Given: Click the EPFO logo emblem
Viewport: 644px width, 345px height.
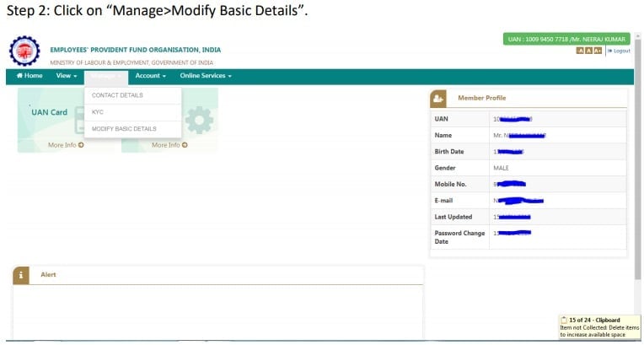Looking at the screenshot, I should pyautogui.click(x=24, y=51).
